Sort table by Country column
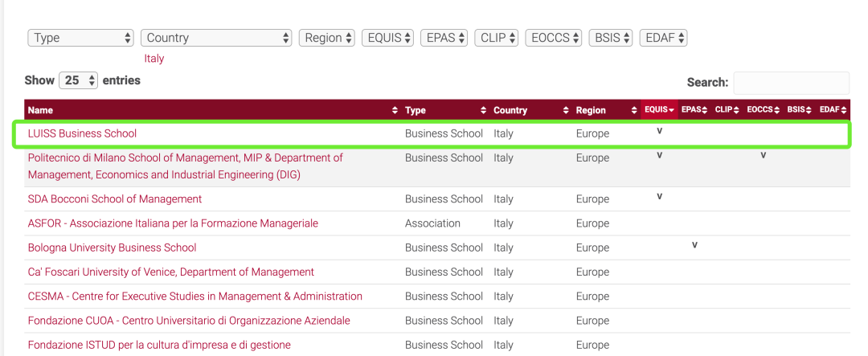 [531, 110]
